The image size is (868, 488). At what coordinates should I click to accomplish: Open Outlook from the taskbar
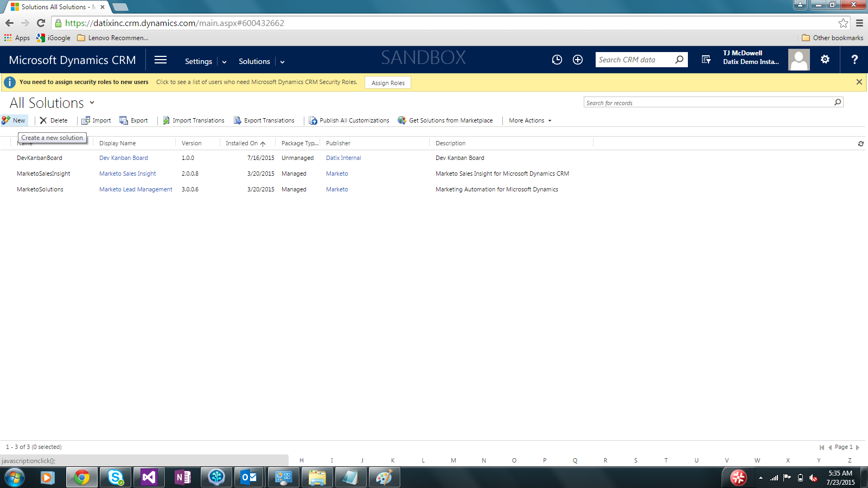coord(250,477)
